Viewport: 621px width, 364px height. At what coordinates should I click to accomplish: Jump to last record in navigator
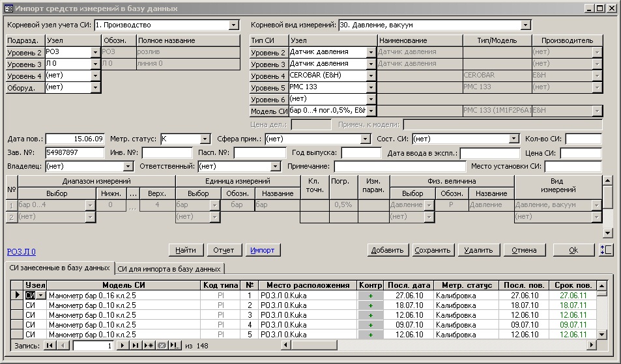pos(135,345)
